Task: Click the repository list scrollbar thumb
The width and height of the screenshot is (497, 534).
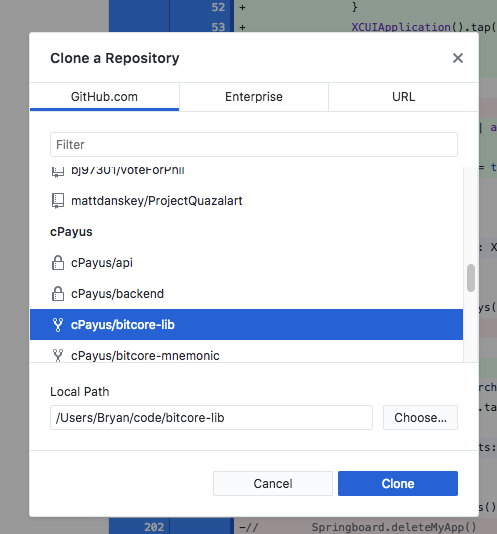Action: pyautogui.click(x=471, y=278)
